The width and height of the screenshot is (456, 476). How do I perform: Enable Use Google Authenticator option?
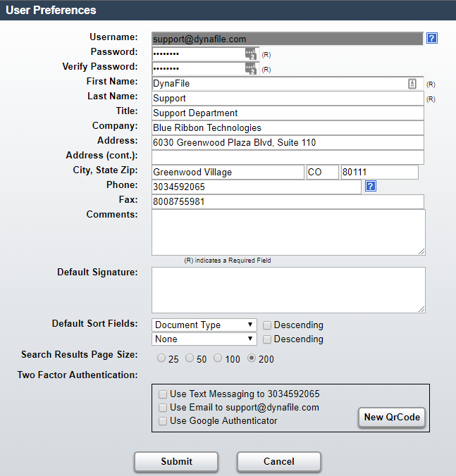click(x=163, y=421)
